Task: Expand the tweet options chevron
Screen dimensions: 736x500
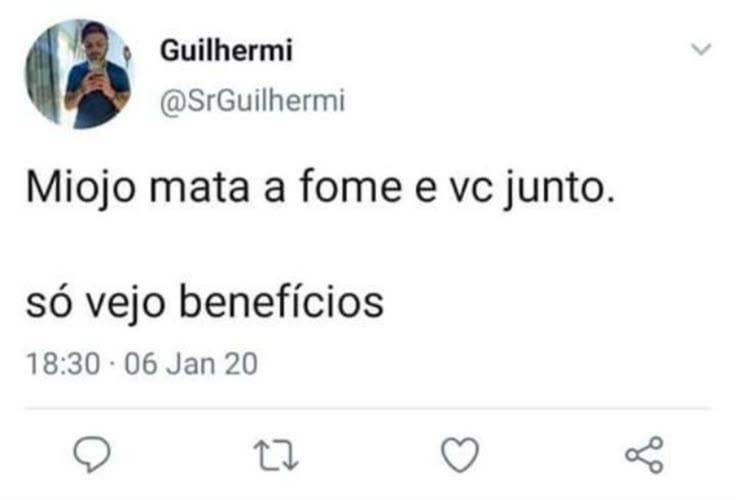Action: coord(701,49)
